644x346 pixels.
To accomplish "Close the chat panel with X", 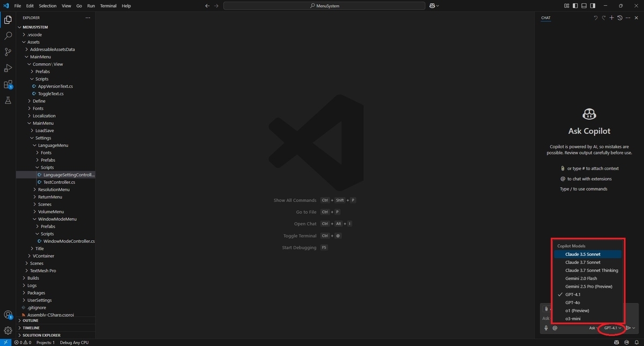I will coord(636,18).
